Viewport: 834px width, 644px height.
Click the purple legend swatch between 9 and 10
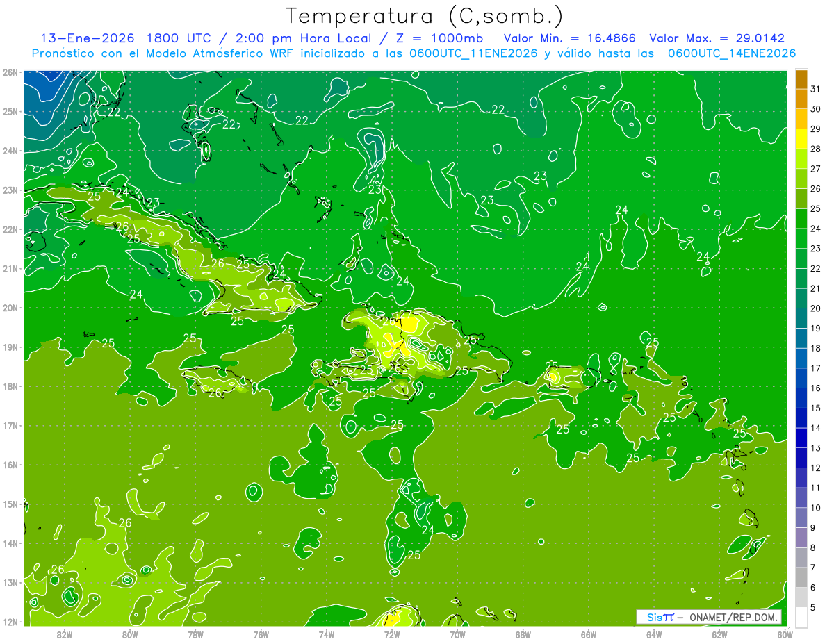[x=801, y=518]
